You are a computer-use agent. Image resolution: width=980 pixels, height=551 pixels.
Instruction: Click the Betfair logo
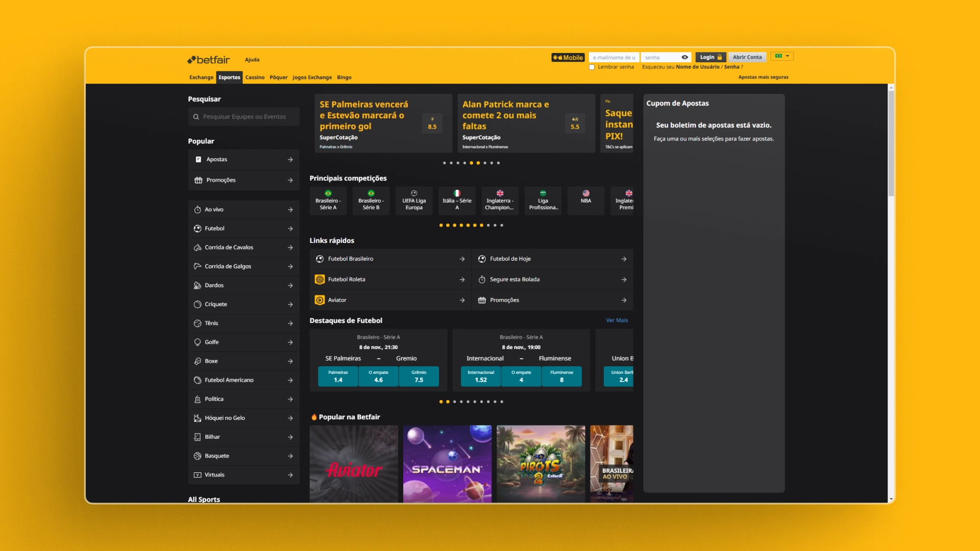click(x=208, y=60)
